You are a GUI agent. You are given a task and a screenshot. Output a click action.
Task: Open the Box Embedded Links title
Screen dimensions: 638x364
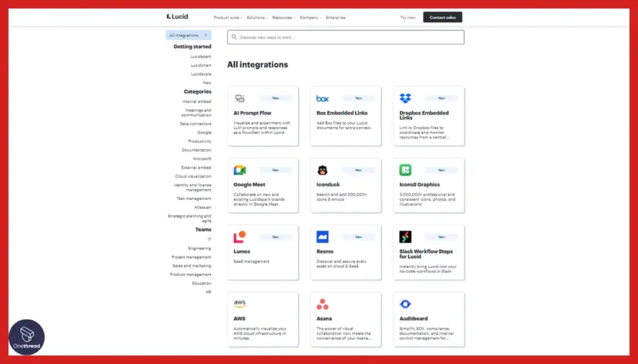click(x=342, y=113)
